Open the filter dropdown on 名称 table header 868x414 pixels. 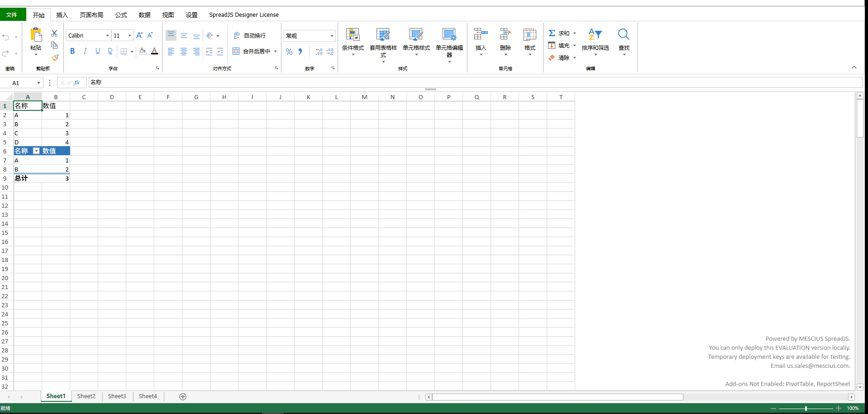[x=37, y=151]
